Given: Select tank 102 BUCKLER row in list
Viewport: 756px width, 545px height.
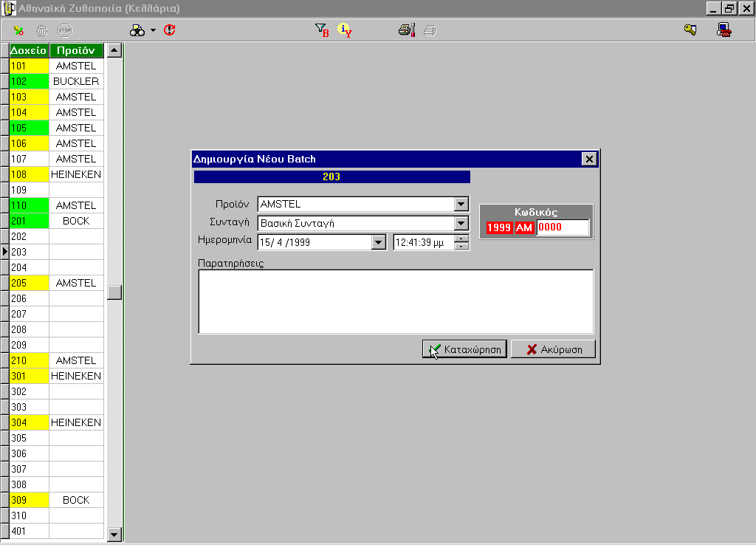Looking at the screenshot, I should tap(76, 81).
